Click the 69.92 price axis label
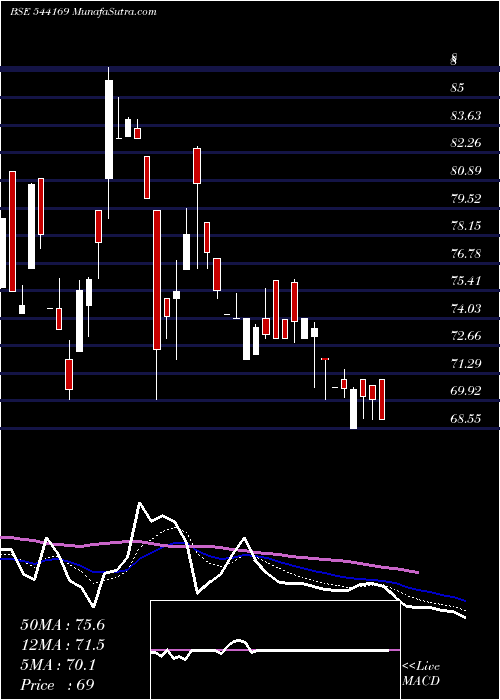This screenshot has width=500, height=700. (466, 391)
